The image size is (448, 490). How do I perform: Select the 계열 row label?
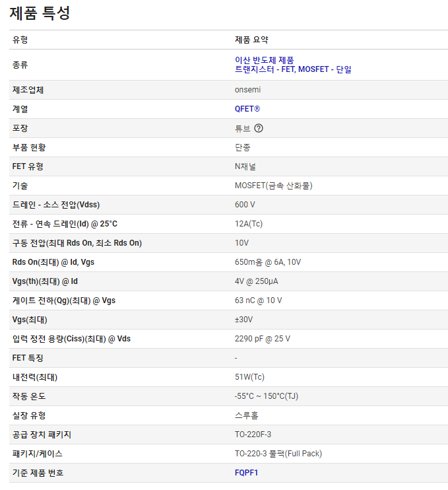click(x=20, y=109)
